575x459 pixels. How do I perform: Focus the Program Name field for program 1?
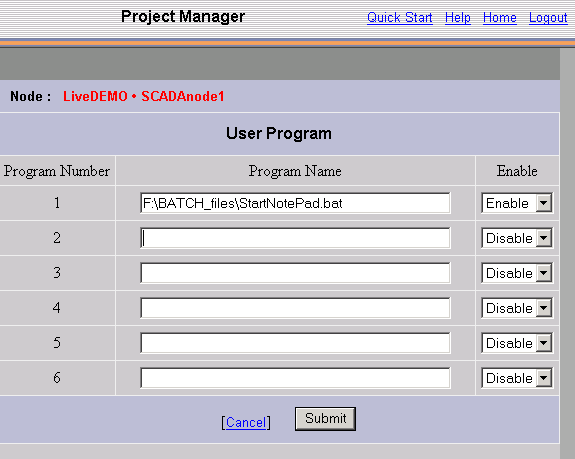(295, 203)
